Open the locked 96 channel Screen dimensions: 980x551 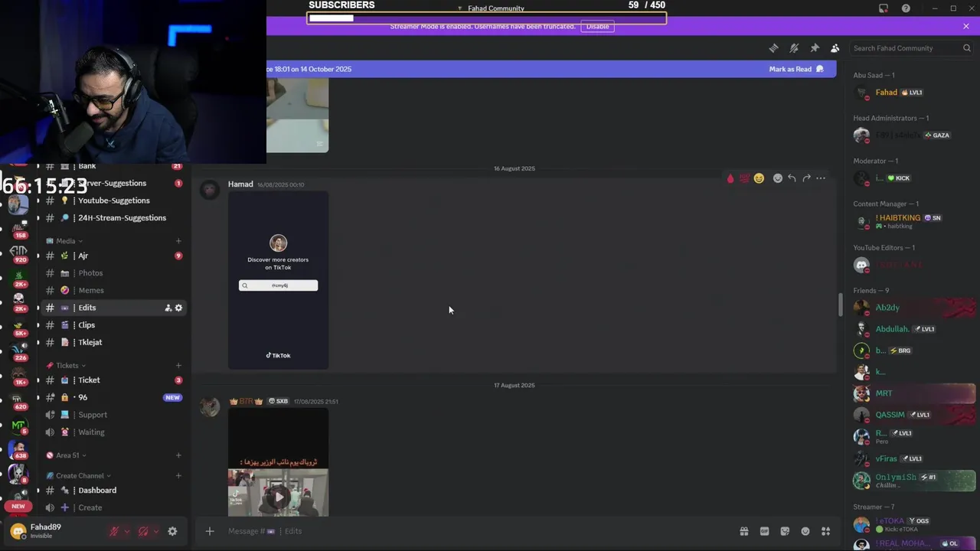(x=113, y=397)
